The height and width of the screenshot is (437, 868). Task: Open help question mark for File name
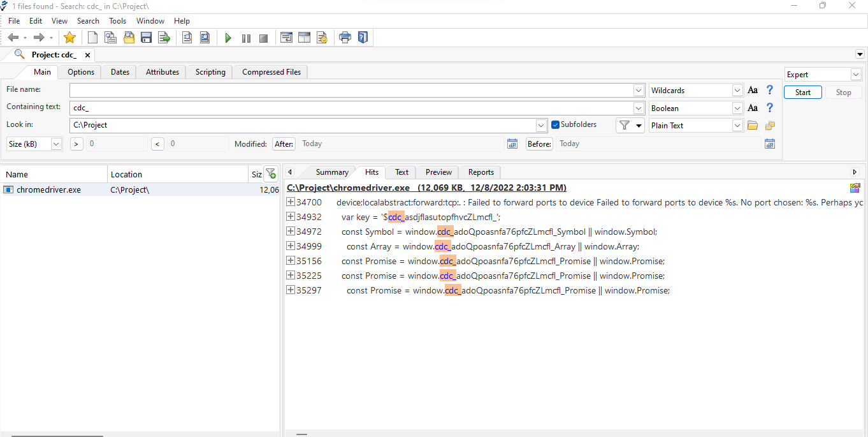click(770, 90)
